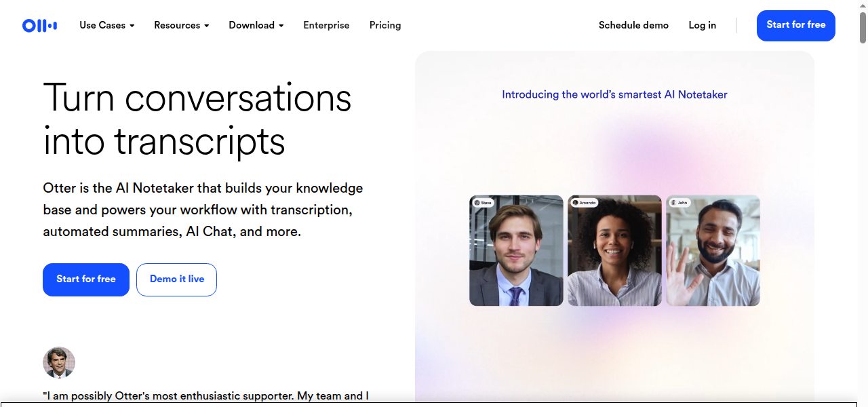Open the Resources dropdown menu
The height and width of the screenshot is (407, 868).
pyautogui.click(x=181, y=25)
